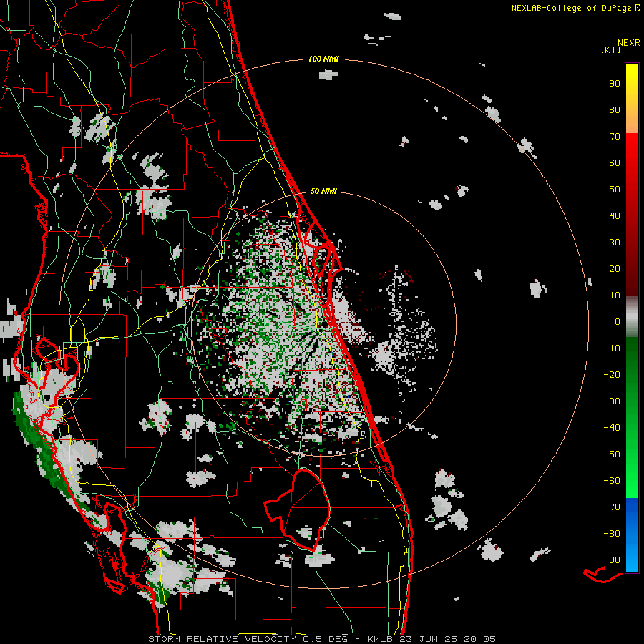The image size is (644, 644).
Task: Click the -60 value on velocity scale
Action: point(612,481)
